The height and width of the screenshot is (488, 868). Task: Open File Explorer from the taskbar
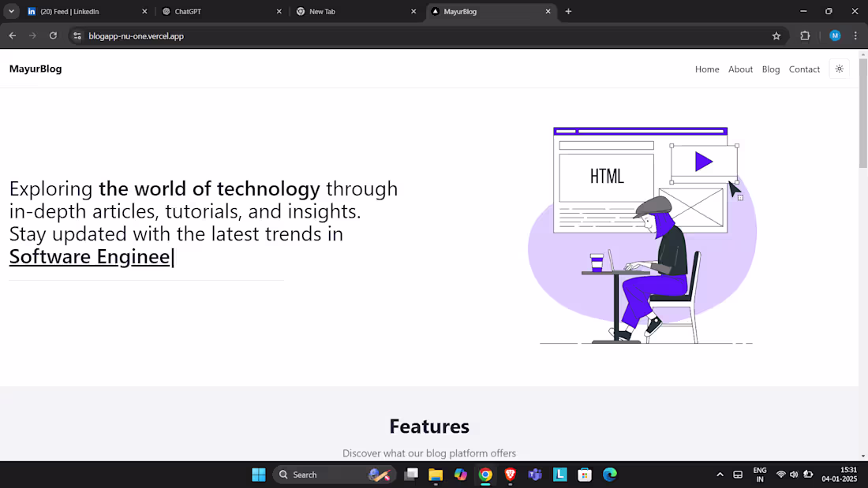436,474
